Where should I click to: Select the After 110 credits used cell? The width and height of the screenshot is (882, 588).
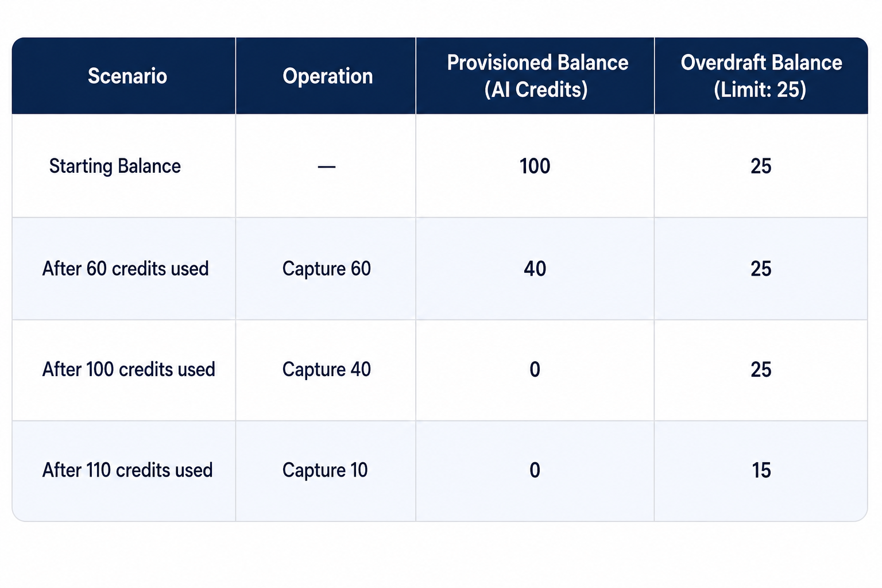pos(127,470)
